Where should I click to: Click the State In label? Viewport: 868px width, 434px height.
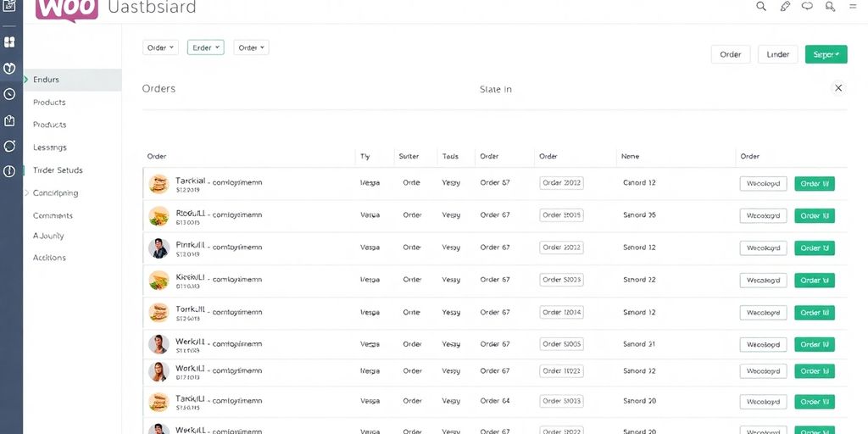click(495, 89)
